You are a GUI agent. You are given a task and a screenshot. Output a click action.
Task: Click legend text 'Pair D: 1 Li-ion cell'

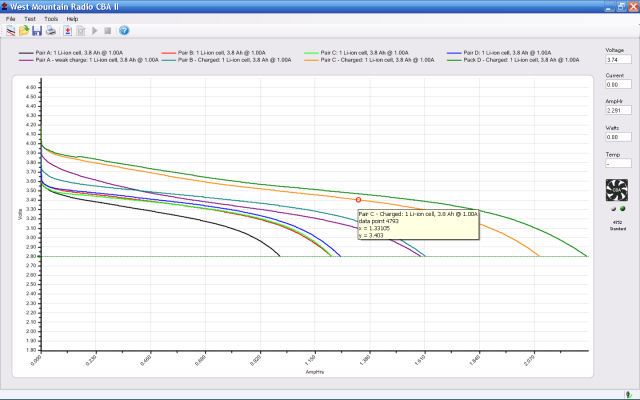(487, 53)
